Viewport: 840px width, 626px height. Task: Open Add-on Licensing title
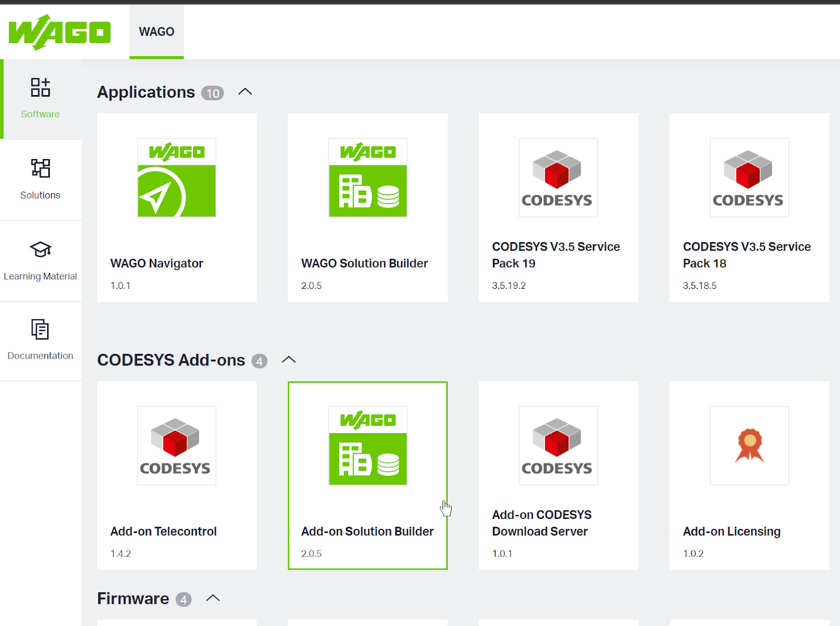coord(732,531)
